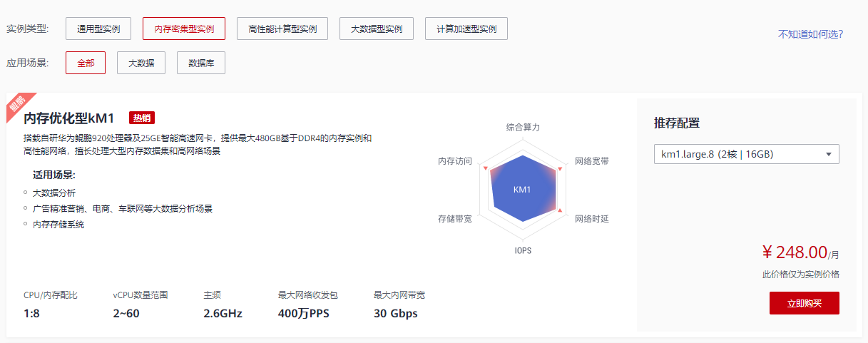Click the 2~60 vCPU range value
The height and width of the screenshot is (343, 868).
pyautogui.click(x=127, y=314)
